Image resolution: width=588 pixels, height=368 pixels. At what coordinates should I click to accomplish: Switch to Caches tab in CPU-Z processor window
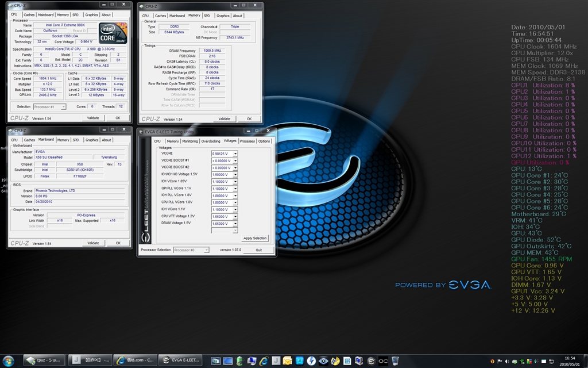[x=29, y=15]
